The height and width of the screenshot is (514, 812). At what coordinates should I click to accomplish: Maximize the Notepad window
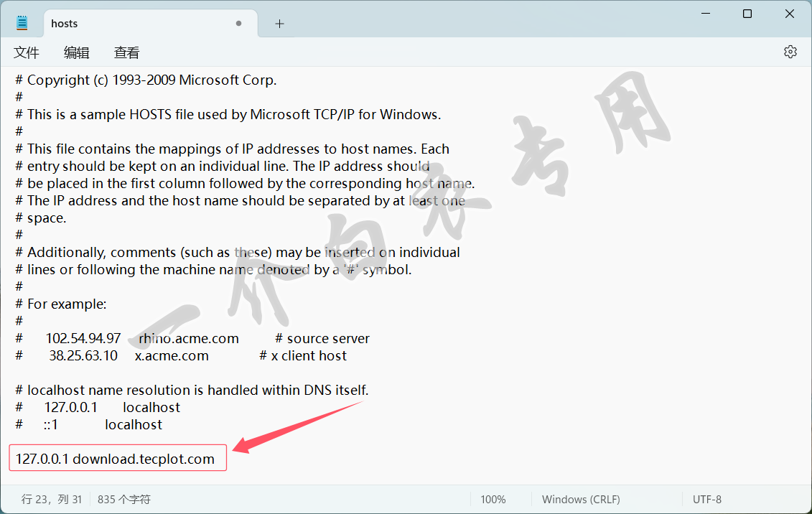747,14
